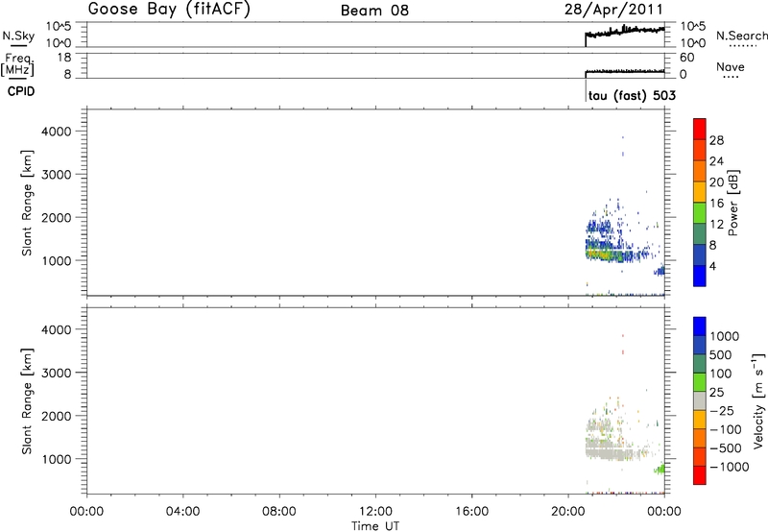Click the 'tau (fast) 503' annotation

[x=632, y=95]
